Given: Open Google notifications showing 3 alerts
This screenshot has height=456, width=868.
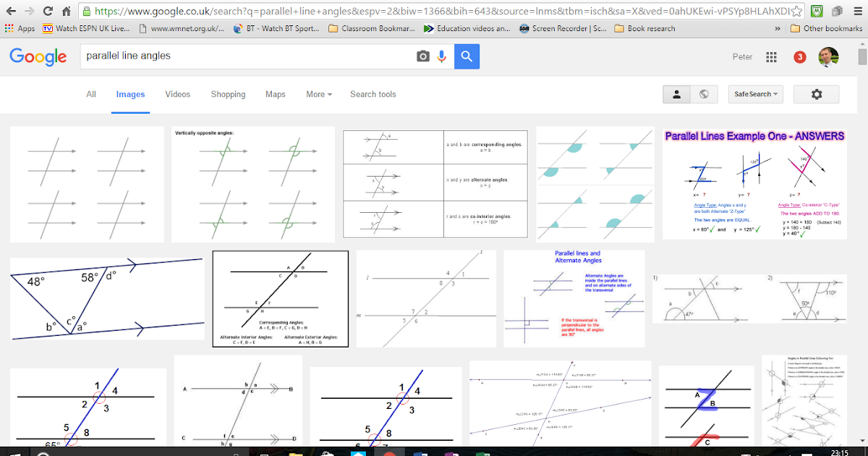Looking at the screenshot, I should coord(799,56).
